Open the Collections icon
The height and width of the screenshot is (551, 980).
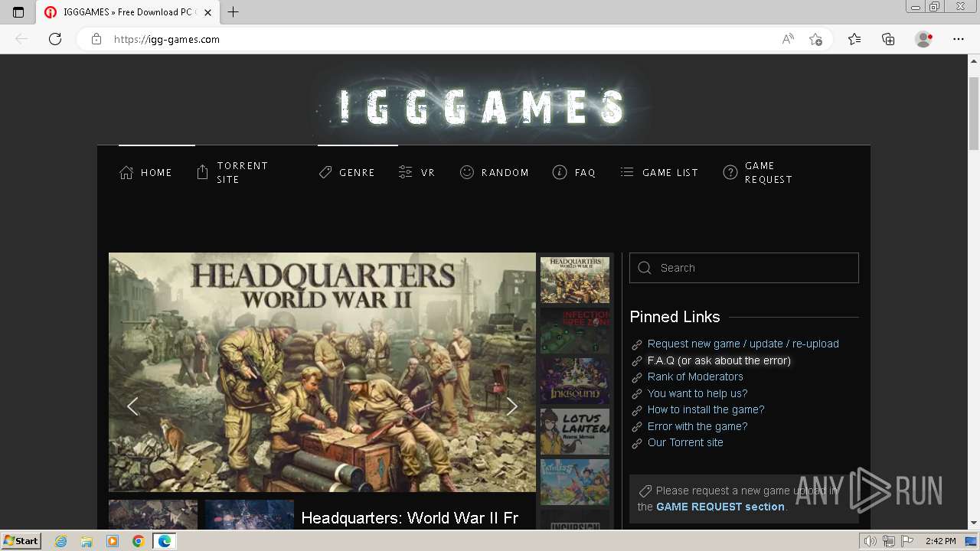tap(888, 39)
